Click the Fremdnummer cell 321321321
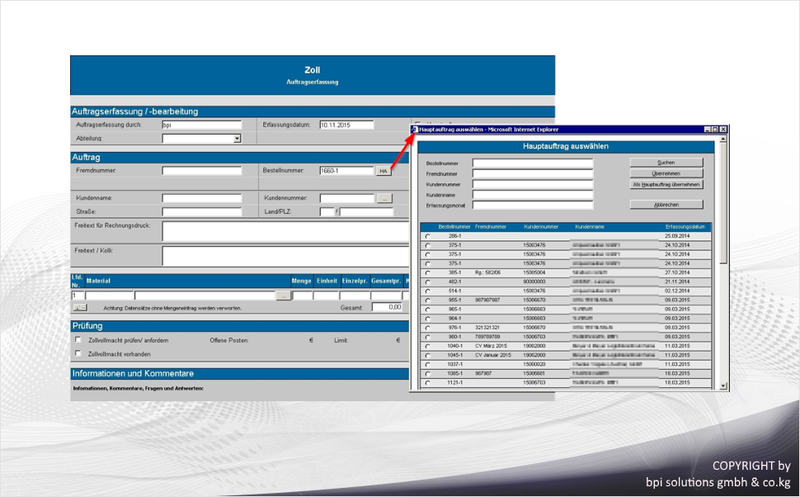Screen dimensions: 800x497 [x=487, y=328]
